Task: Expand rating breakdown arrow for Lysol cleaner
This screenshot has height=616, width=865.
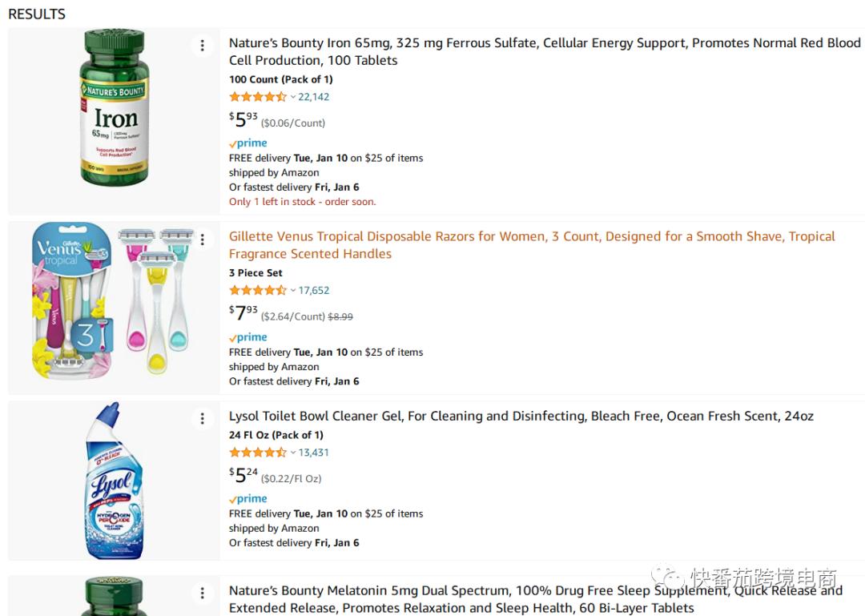Action: 293,453
